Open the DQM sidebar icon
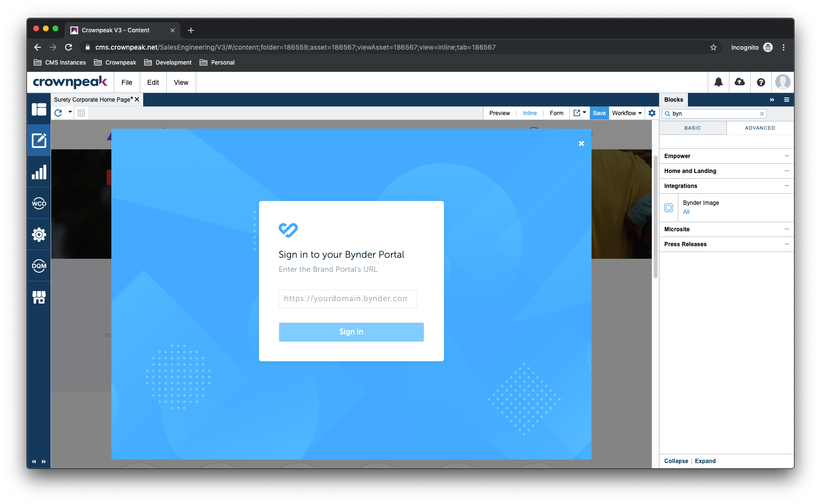Screen dimensions: 821x504 39,265
